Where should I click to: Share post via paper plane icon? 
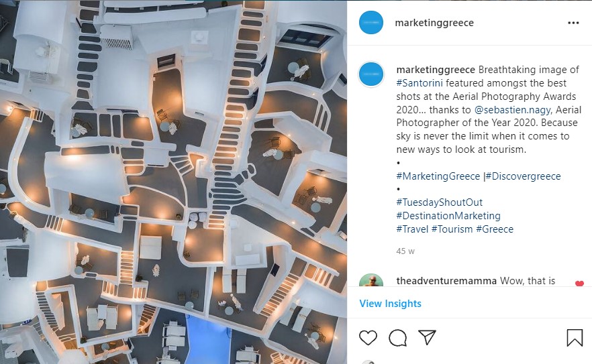tap(427, 337)
